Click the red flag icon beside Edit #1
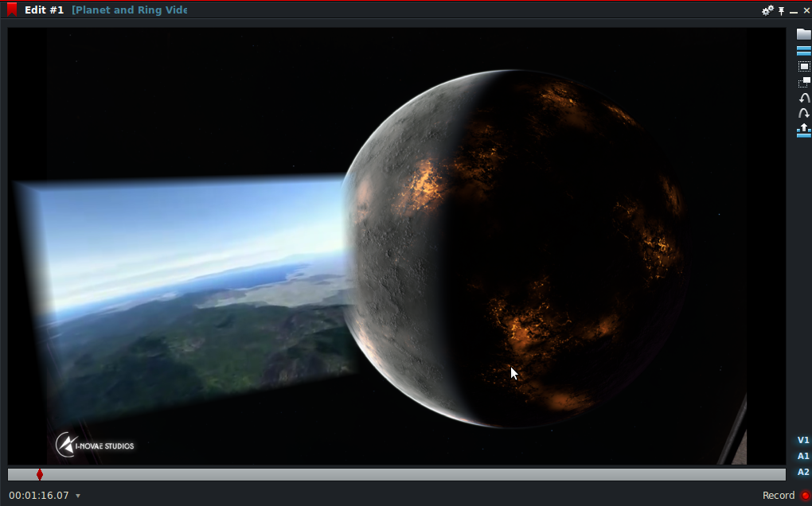Viewport: 812px width, 506px height. 12,10
